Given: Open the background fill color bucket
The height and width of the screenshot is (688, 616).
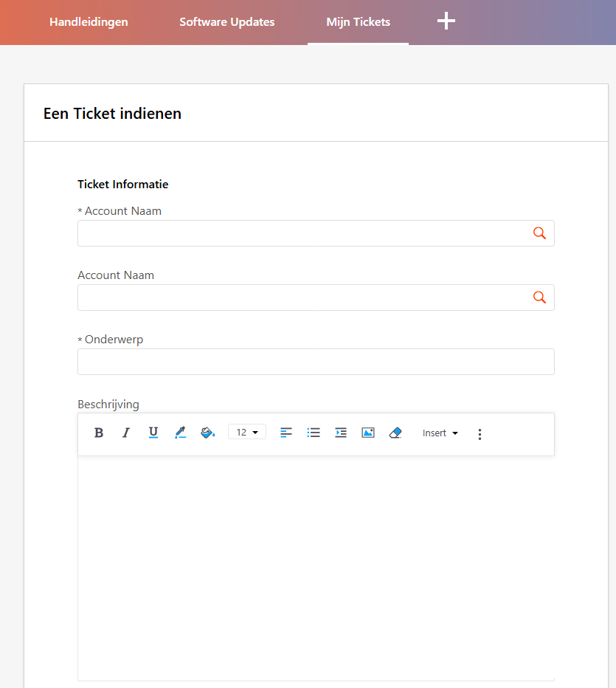Looking at the screenshot, I should (x=207, y=433).
